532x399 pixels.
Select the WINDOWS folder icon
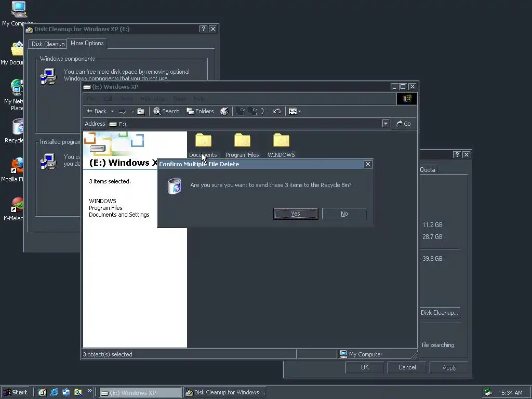tap(281, 140)
